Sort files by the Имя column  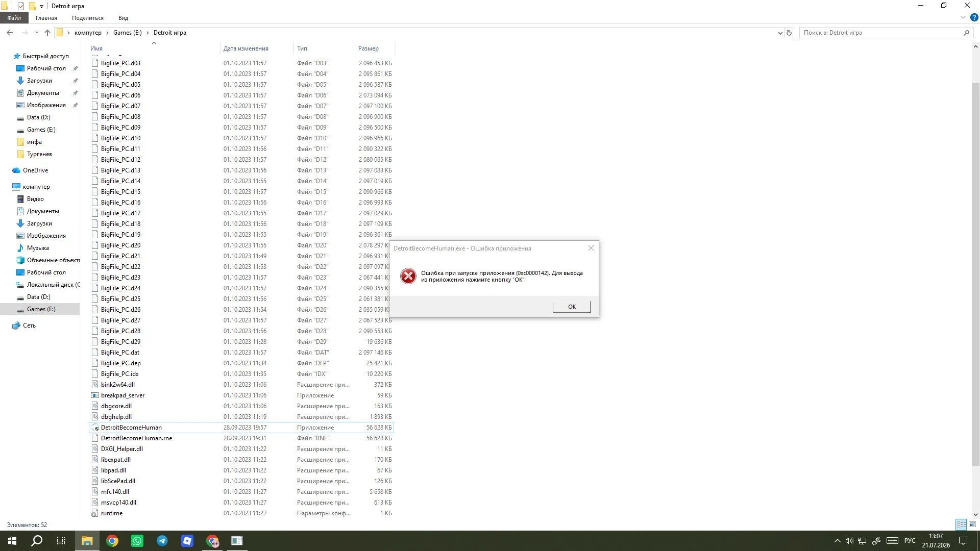(x=154, y=48)
